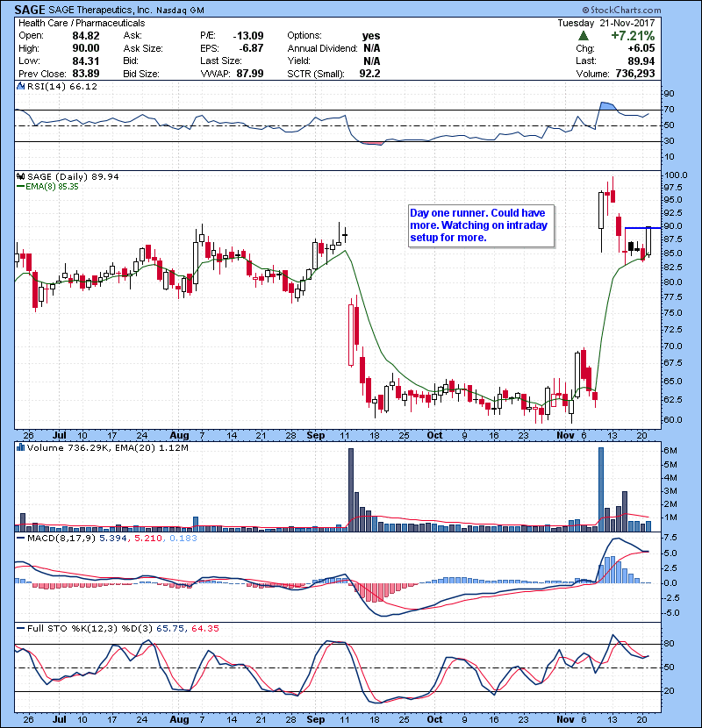
Task: Click the blue horizontal resistance line near 90
Action: click(642, 227)
